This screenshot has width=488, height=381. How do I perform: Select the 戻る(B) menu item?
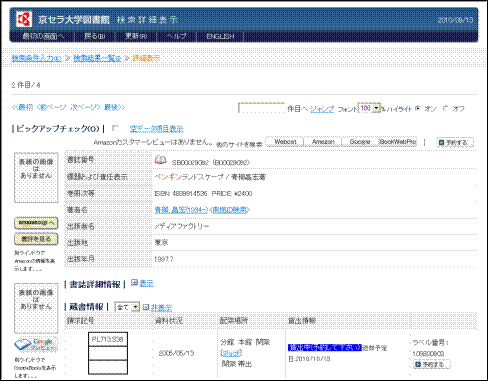[x=94, y=36]
